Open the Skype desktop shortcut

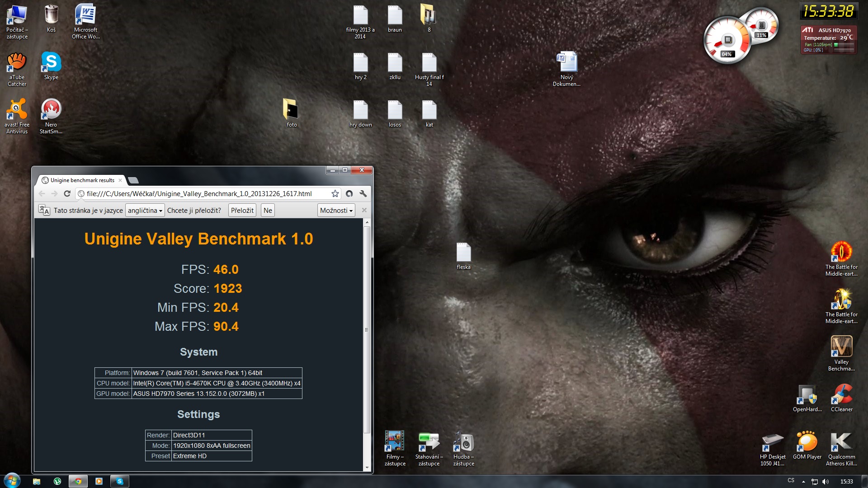[51, 63]
